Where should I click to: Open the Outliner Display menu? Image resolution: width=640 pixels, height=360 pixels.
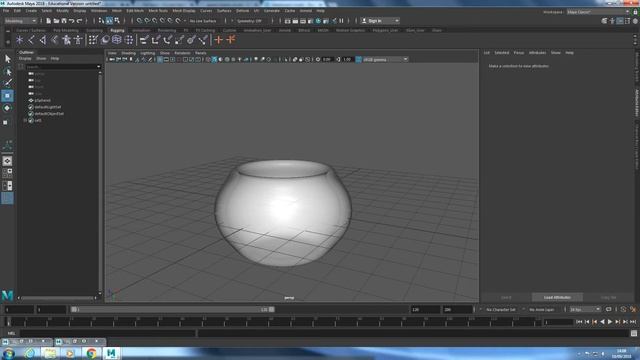tap(25, 59)
